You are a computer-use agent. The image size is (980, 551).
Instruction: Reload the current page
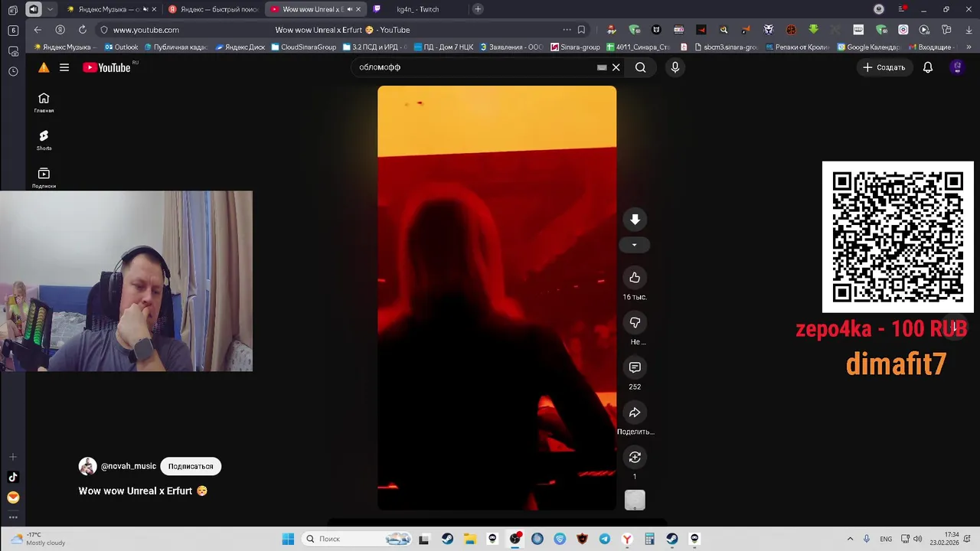coord(82,30)
